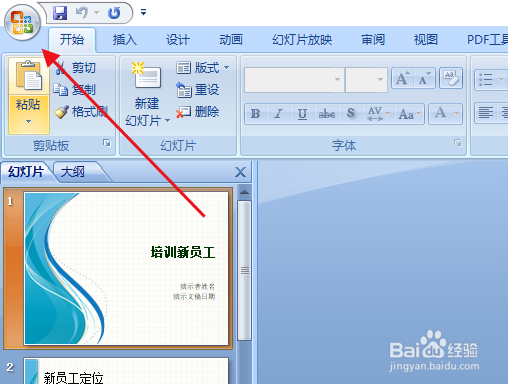Viewport: 508px width, 384px height.
Task: Expand the undo history dropdown arrow
Action: (x=97, y=13)
